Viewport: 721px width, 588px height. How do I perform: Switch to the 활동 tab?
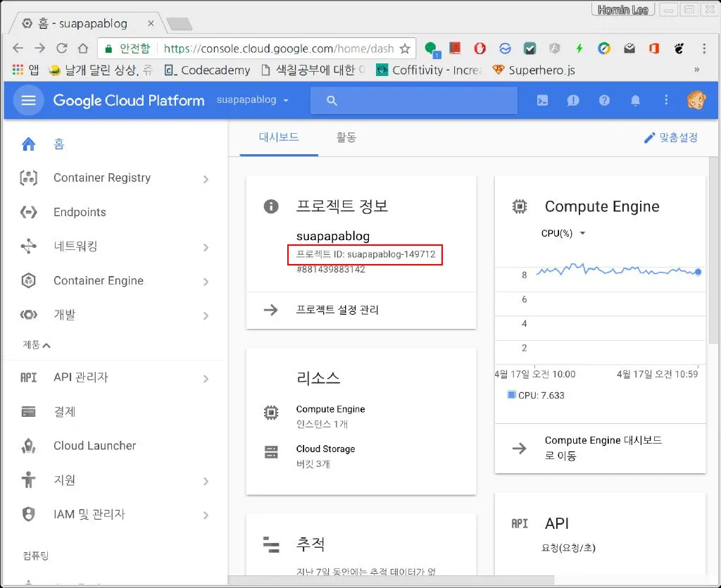click(x=346, y=137)
